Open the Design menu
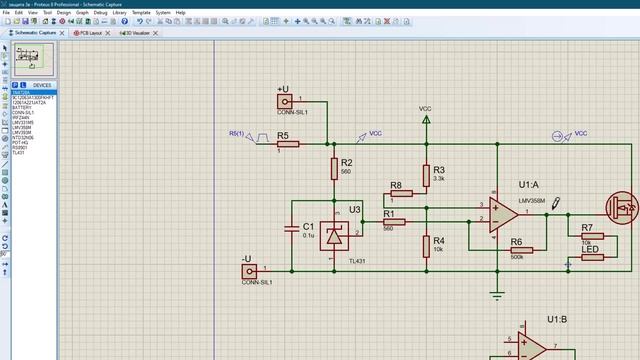The width and height of the screenshot is (640, 360). tap(64, 13)
